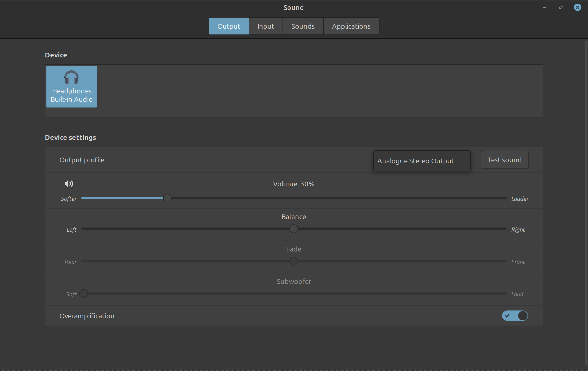The image size is (588, 371).
Task: Select the Output tab
Action: pos(229,26)
